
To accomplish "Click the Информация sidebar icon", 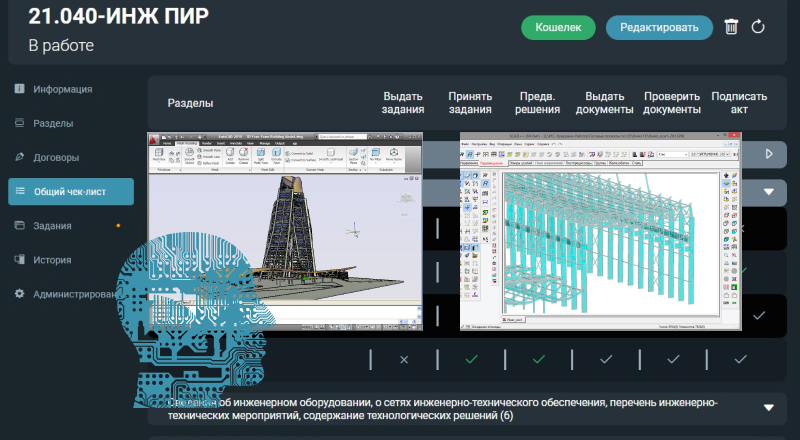I will coord(19,89).
